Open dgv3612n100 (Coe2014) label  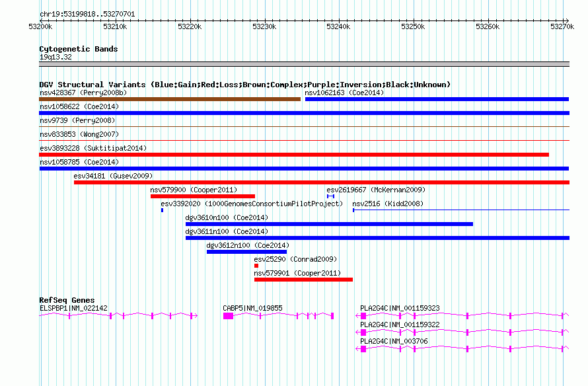(248, 245)
